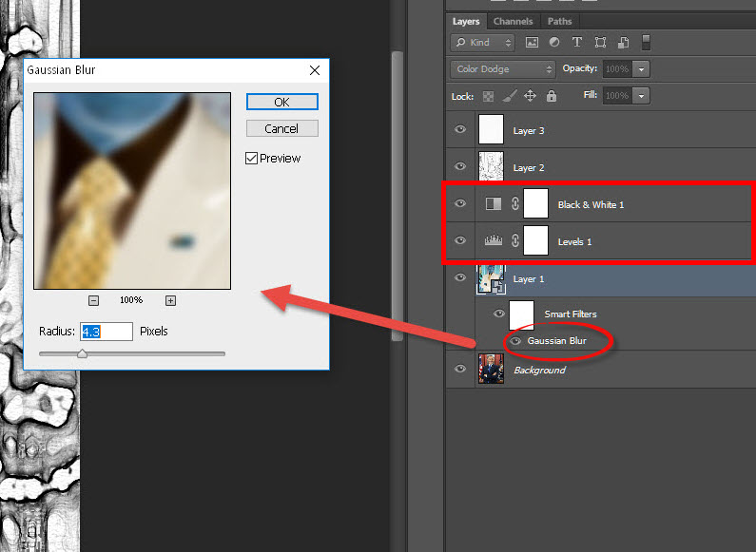Hide Layer 1 with eye icon
Viewport: 756px width, 552px height.
460,277
